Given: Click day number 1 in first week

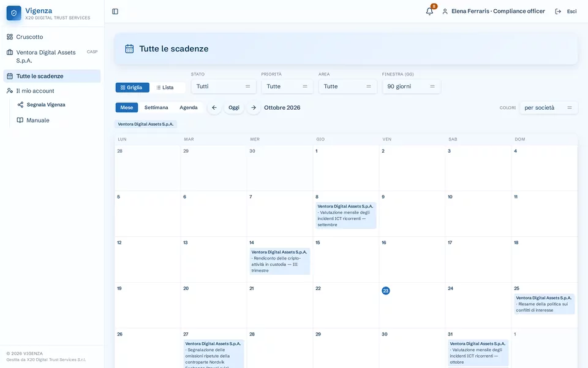Looking at the screenshot, I should tap(317, 151).
